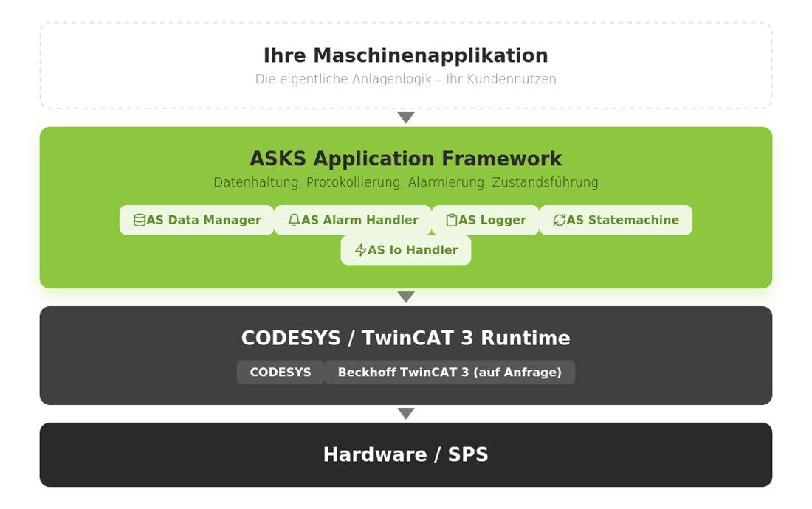Click the lightning icon in AS Io Handler
This screenshot has width=812, height=509.
[x=360, y=250]
